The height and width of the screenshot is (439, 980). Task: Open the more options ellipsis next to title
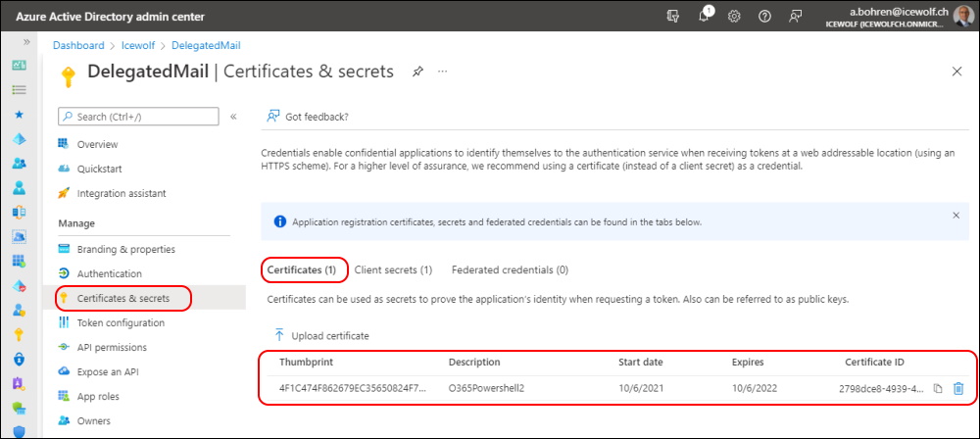443,72
